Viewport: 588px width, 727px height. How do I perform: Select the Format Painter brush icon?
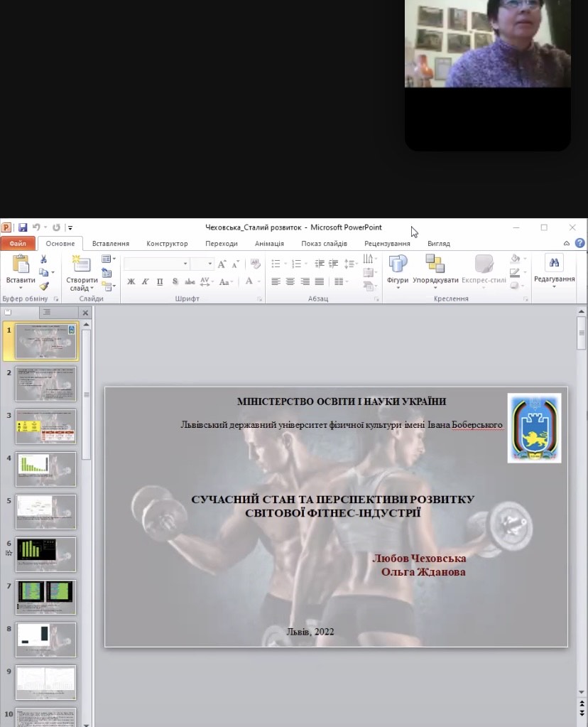click(43, 286)
